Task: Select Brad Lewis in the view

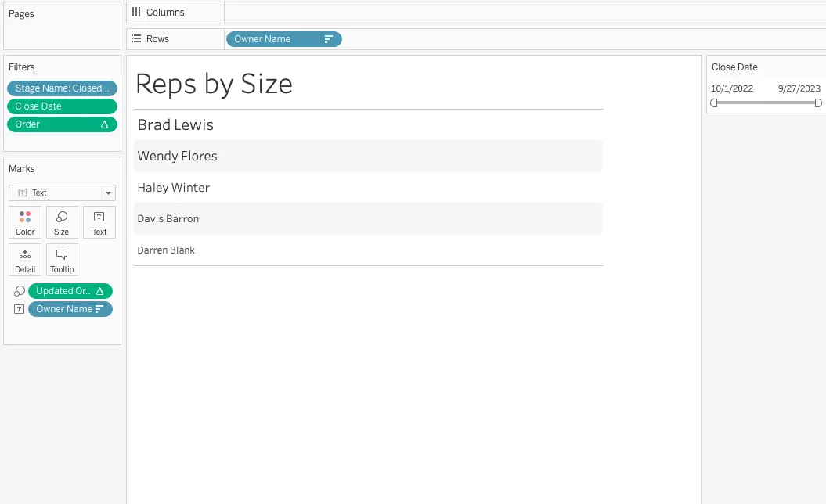Action: [175, 125]
